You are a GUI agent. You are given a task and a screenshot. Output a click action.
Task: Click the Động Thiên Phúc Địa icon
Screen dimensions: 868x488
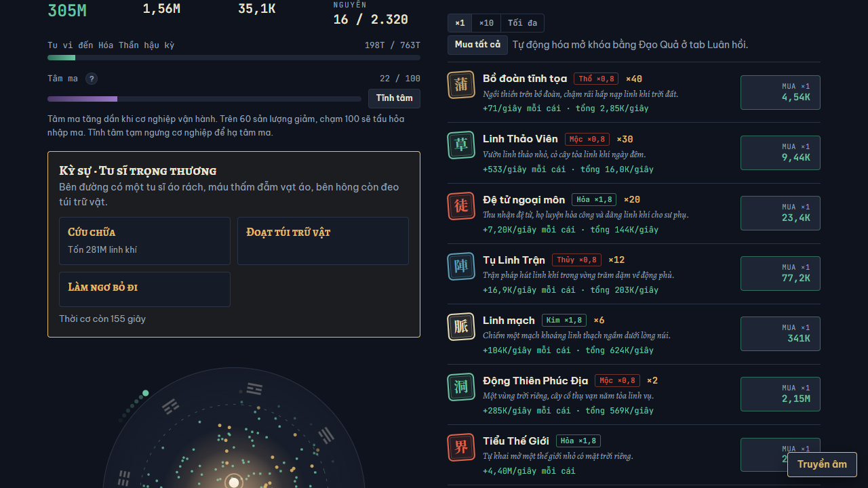click(461, 386)
